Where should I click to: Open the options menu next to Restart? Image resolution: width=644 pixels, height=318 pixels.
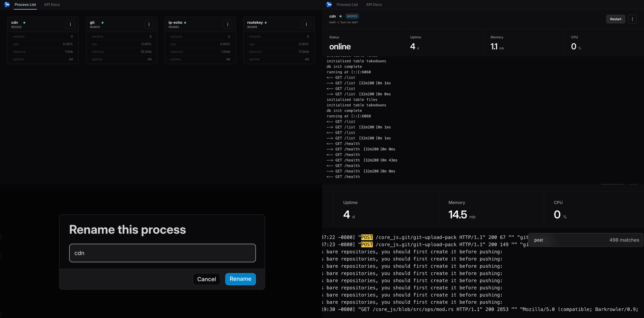pyautogui.click(x=632, y=19)
